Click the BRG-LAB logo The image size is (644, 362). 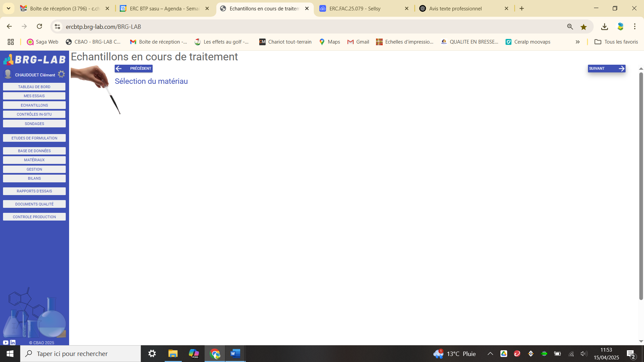coord(34,60)
